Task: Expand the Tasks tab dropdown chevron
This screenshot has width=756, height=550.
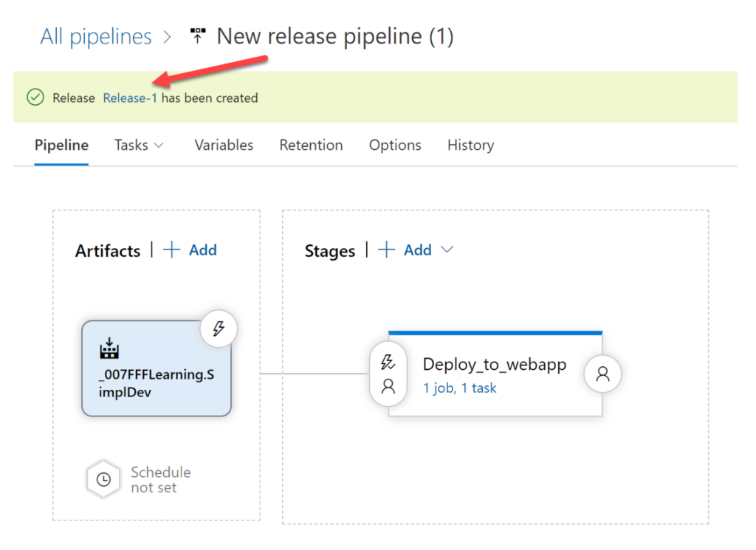Action: pyautogui.click(x=159, y=145)
